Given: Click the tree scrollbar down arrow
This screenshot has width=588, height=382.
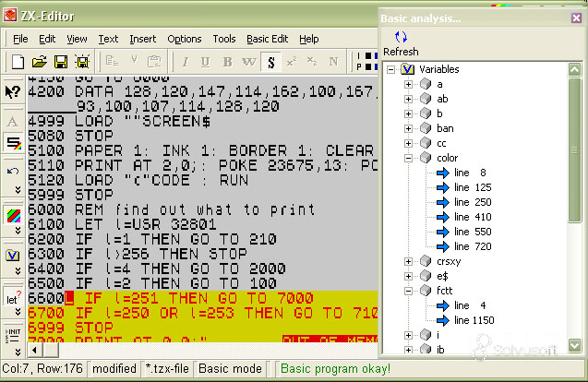Looking at the screenshot, I should point(574,345).
